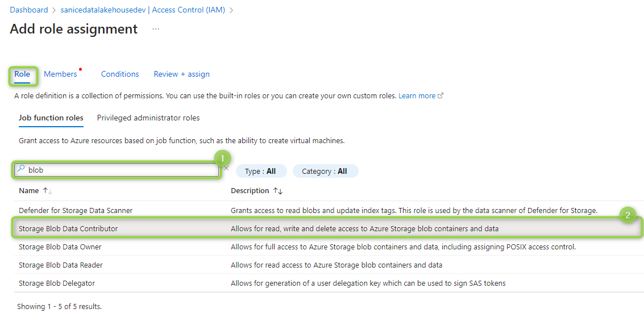Click the search magnifier icon in the role filter

click(22, 169)
